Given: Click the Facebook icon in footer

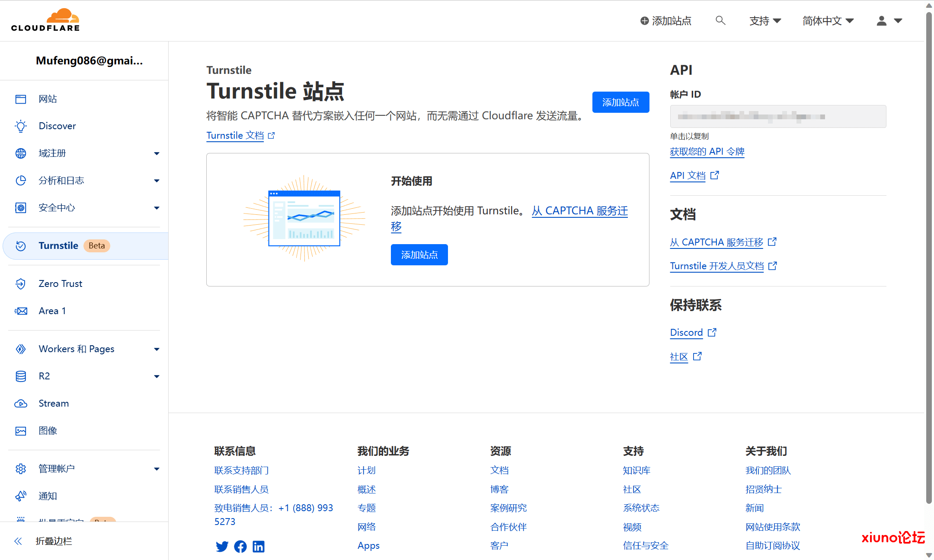Looking at the screenshot, I should pyautogui.click(x=240, y=546).
